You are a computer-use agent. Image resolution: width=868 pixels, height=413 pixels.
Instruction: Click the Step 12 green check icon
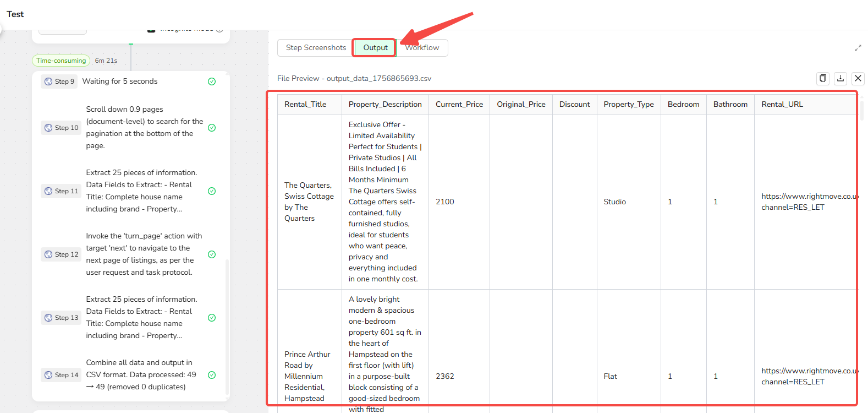(x=212, y=254)
